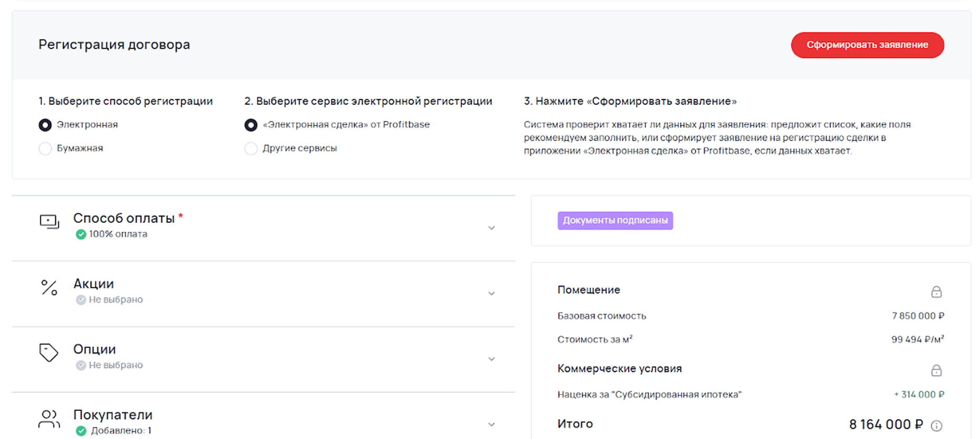Image resolution: width=980 pixels, height=439 pixels.
Task: Open the Акции section header
Action: tap(94, 284)
